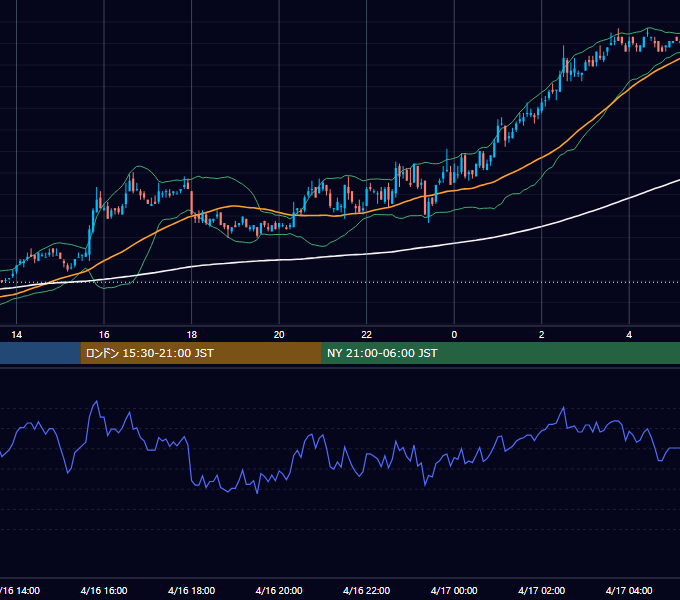The height and width of the screenshot is (600, 680).
Task: Click the ロンドン 15:30-21:00 JST session bar
Action: pyautogui.click(x=201, y=353)
